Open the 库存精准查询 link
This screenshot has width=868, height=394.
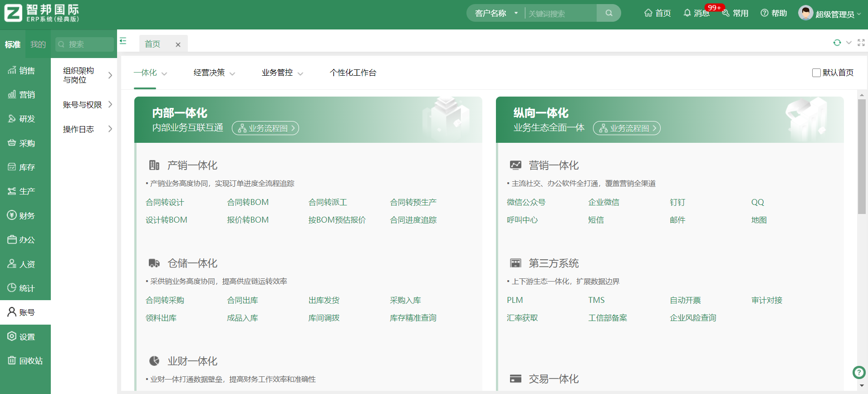click(413, 318)
